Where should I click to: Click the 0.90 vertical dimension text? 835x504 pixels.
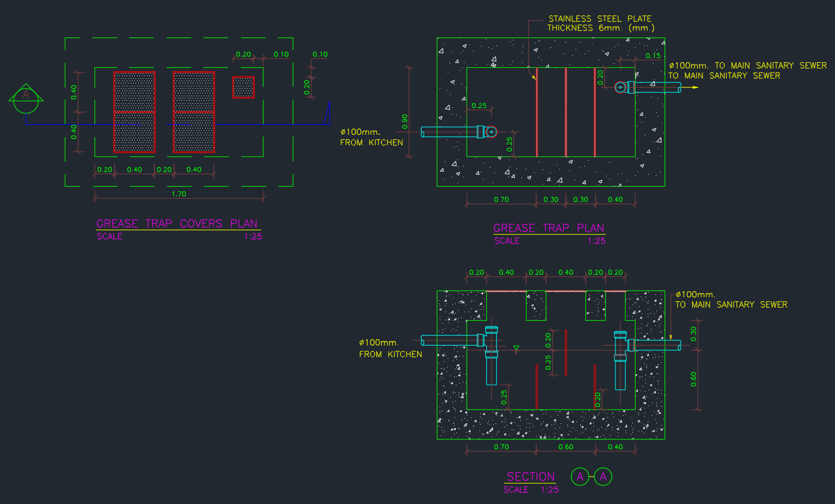point(405,121)
